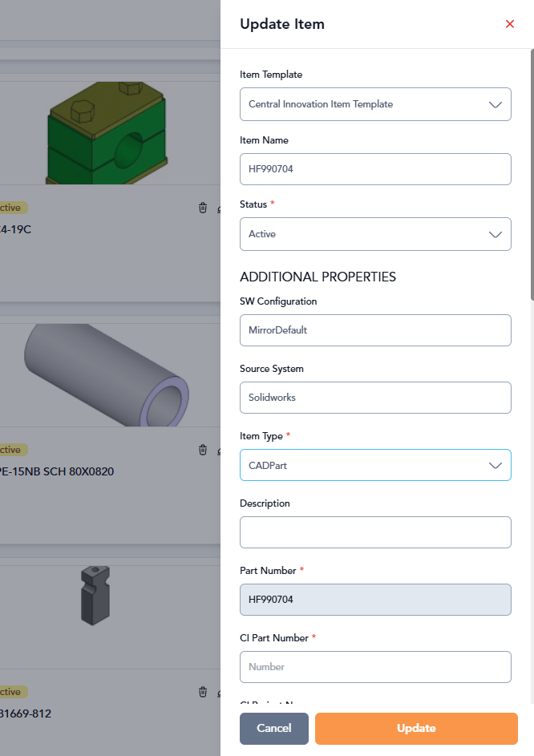
Task: Click the Cancel button
Action: (274, 729)
